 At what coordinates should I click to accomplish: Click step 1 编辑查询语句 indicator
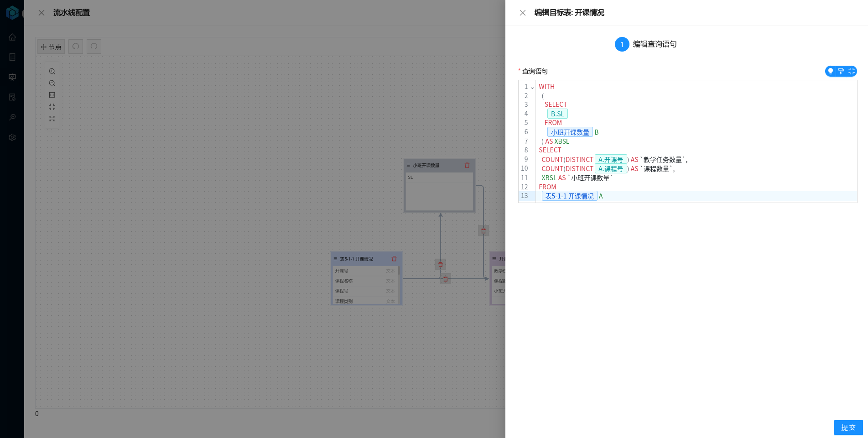646,44
